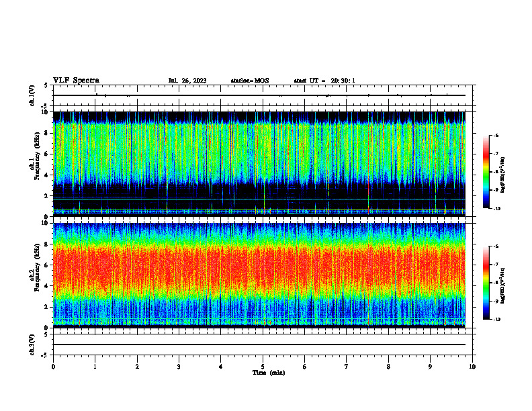Image resolution: width=532 pixels, height=411 pixels.
Task: Click the ch.2 color bar PSD units label
Action: click(x=503, y=285)
